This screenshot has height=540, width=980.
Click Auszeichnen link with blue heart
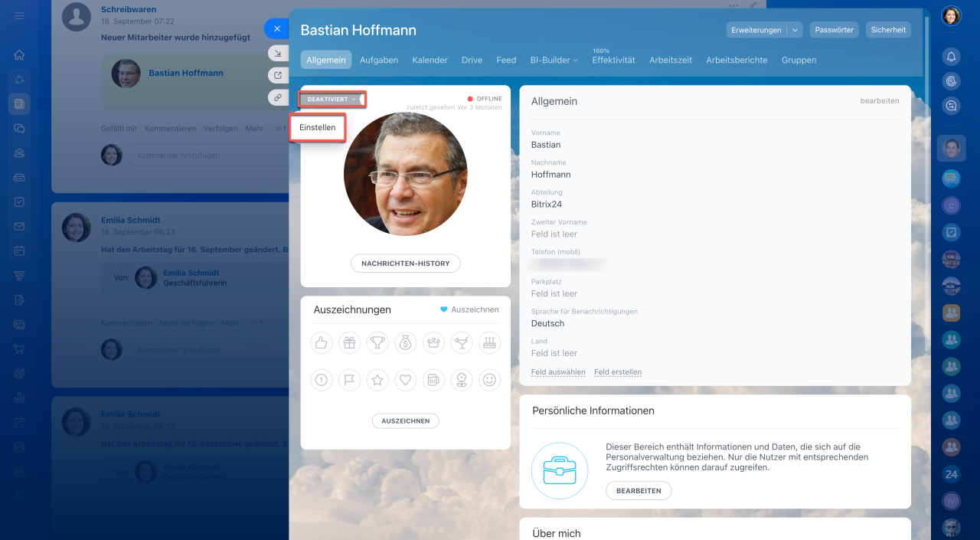coord(469,309)
